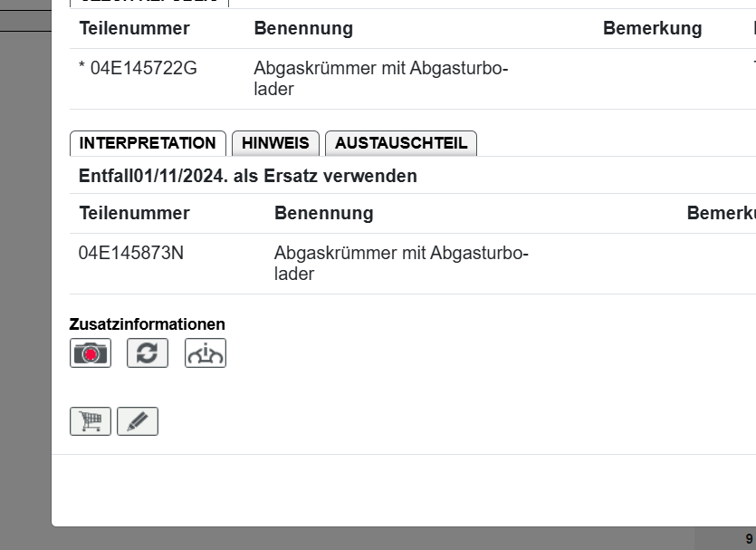This screenshot has height=550, width=756.
Task: Add part to shopping cart
Action: coord(91,421)
